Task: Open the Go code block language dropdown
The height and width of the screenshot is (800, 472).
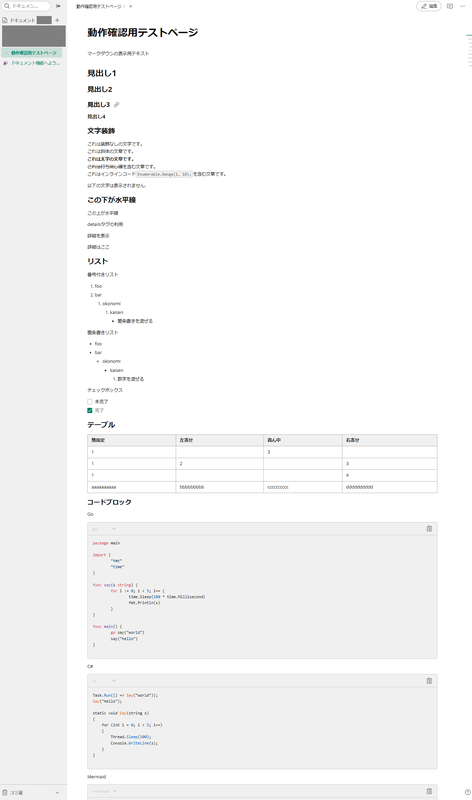Action: [104, 529]
